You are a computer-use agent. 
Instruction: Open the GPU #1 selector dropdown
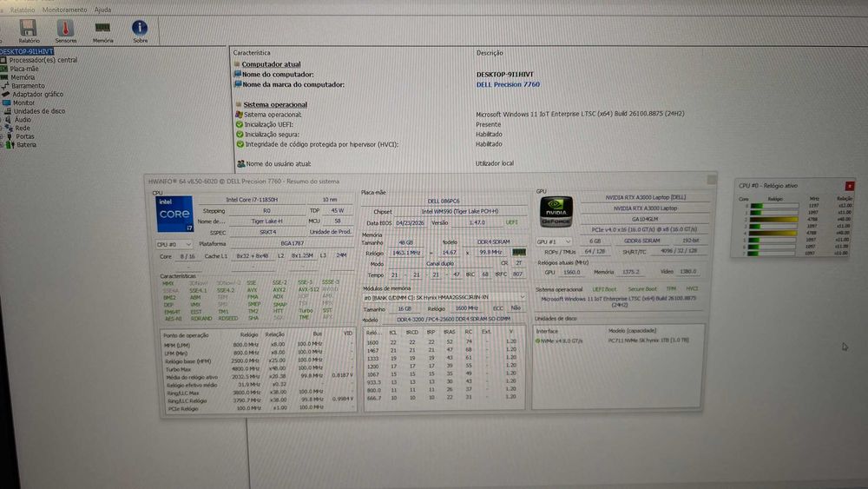554,242
